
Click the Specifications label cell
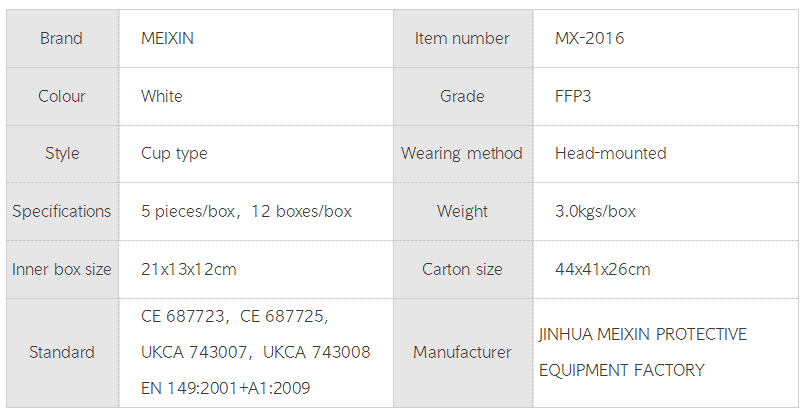pos(61,212)
